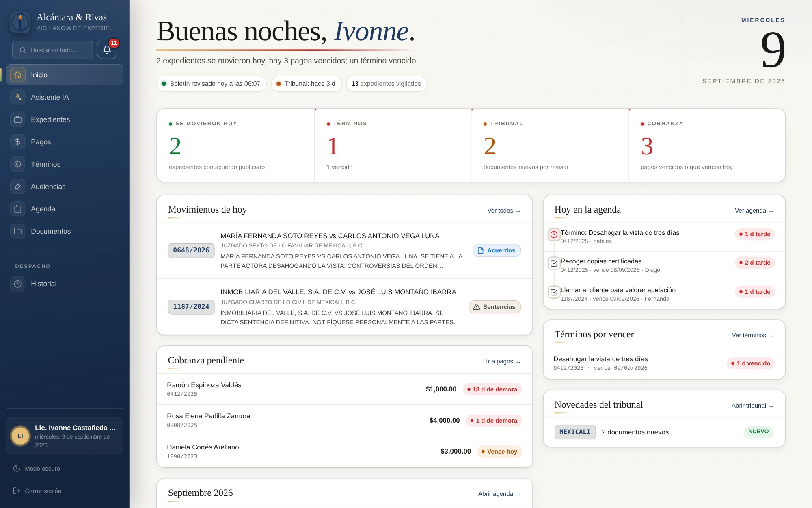This screenshot has width=812, height=508.
Task: Check off Llamar al cliente task
Action: coord(554,292)
